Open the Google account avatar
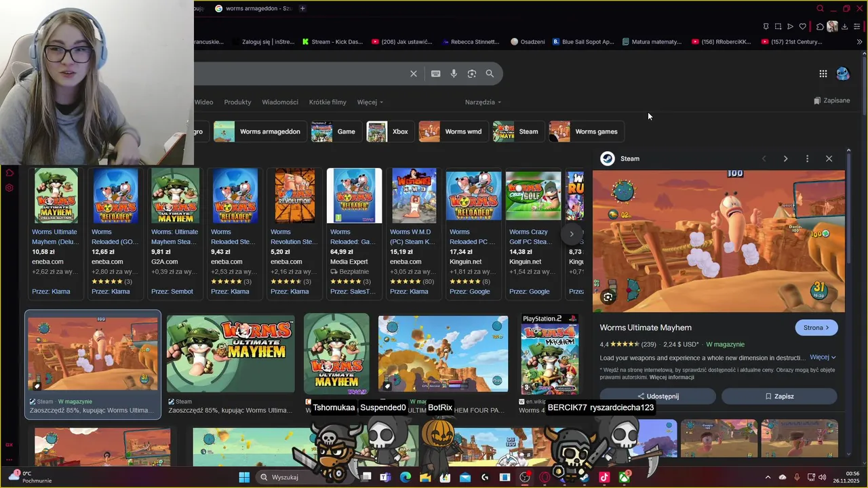The image size is (868, 488). point(843,74)
